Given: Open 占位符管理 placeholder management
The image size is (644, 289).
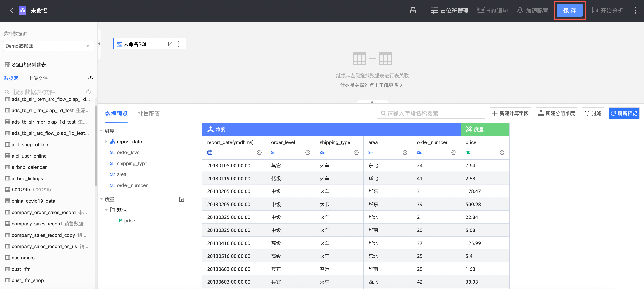Looking at the screenshot, I should point(449,11).
